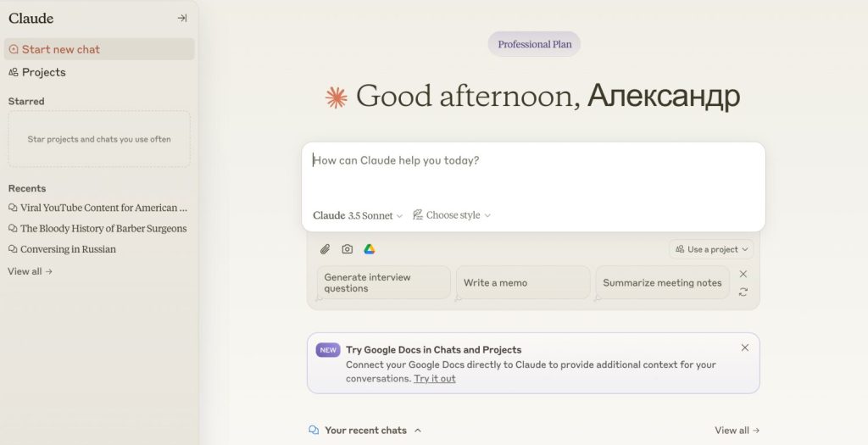The image size is (868, 445).
Task: Open the Claude 3.5 Sonnet model dropdown
Action: (x=358, y=215)
